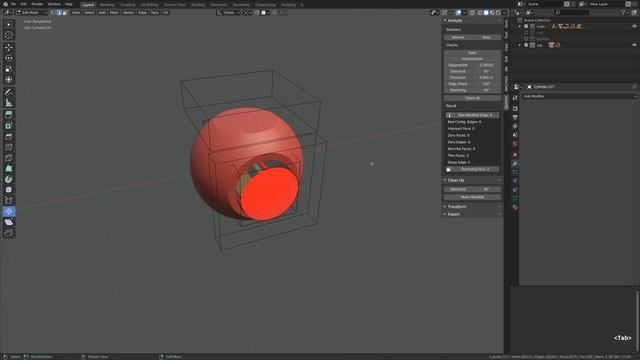The image size is (640, 360).
Task: Switch viewport to wireframe shading
Action: (480, 13)
